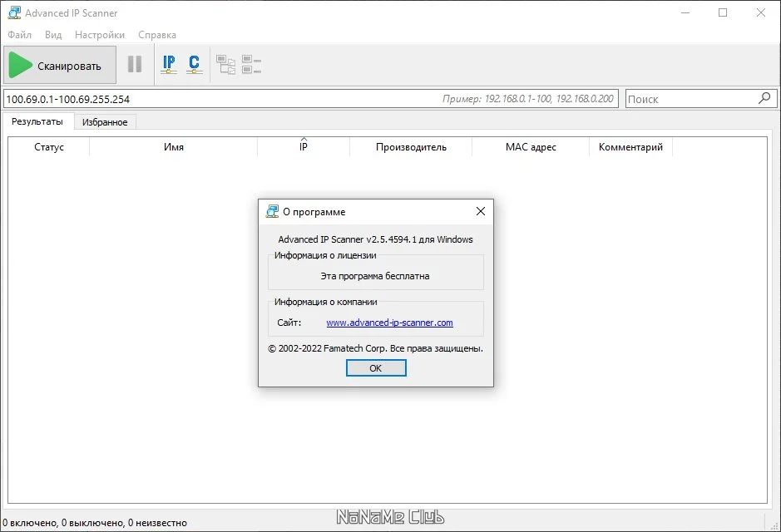Click the Advanced IP Scanner title bar icon
Screen dimensions: 781x532
14,12
